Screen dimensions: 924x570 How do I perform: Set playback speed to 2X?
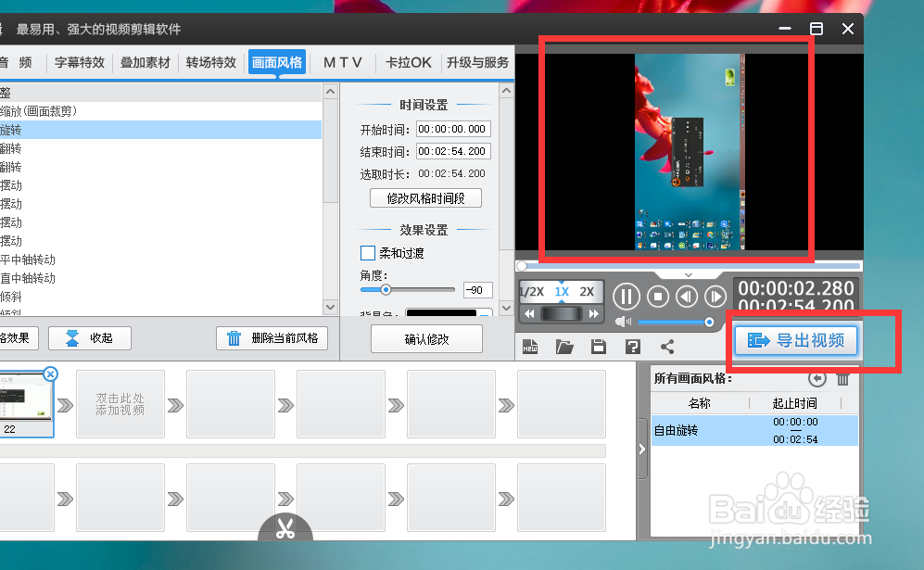tap(587, 292)
